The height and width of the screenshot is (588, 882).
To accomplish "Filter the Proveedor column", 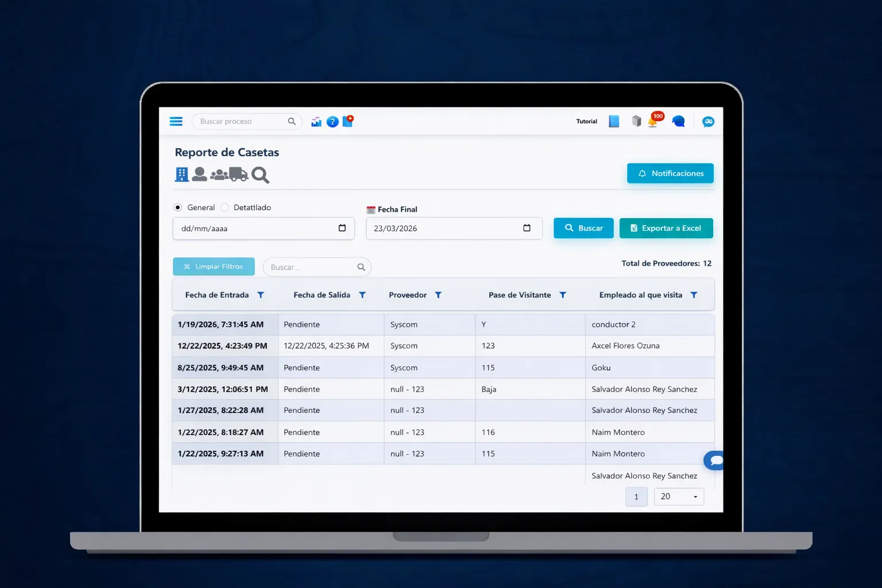I will pos(438,295).
